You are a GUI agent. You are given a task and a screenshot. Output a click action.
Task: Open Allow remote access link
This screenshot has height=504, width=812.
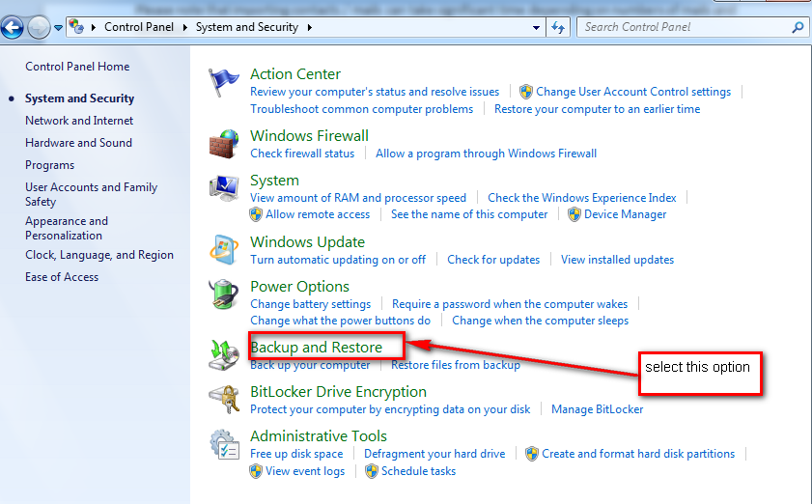pos(318,214)
